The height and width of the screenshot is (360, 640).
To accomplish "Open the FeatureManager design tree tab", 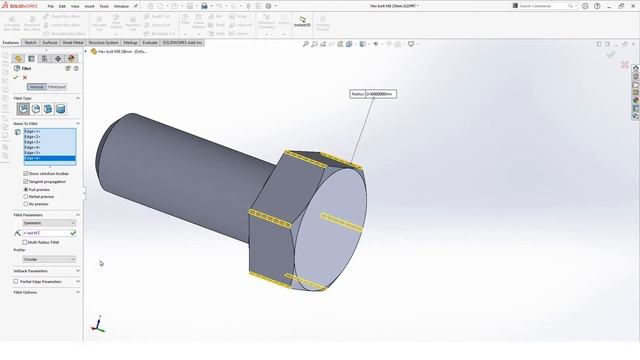I will 18,59.
